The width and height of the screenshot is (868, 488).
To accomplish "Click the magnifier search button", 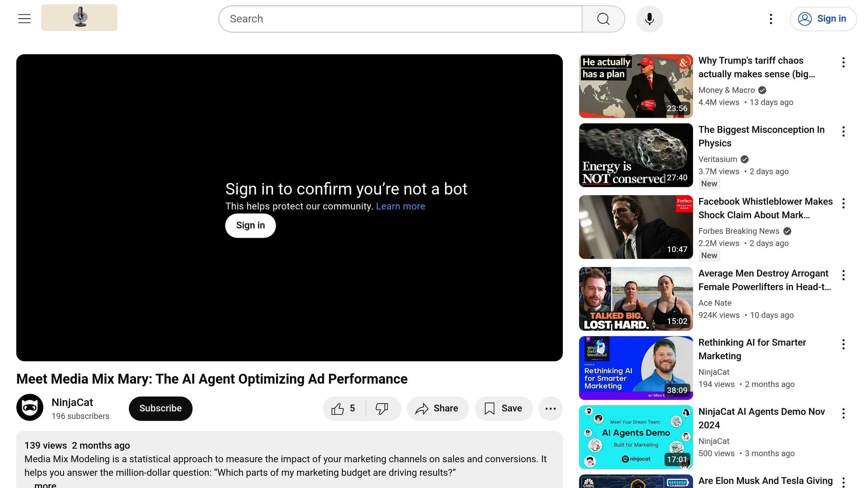I will (603, 19).
